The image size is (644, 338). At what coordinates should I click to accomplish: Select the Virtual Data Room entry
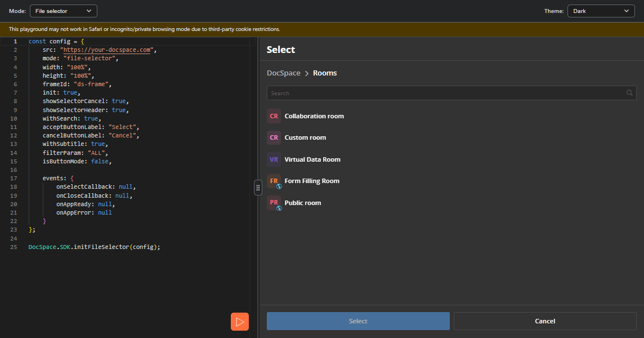pos(452,159)
